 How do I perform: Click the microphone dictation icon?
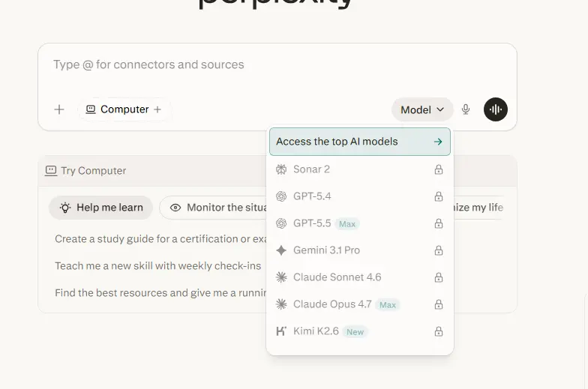[466, 109]
